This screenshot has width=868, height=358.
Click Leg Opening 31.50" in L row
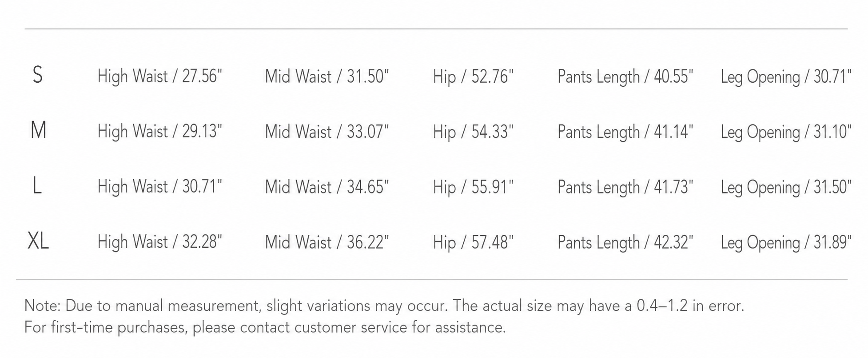tap(786, 187)
